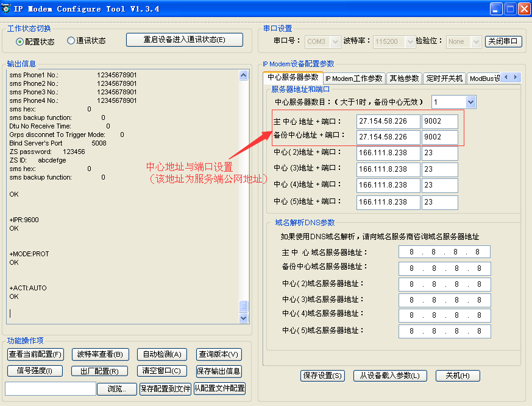Viewport: 532px width, 406px height.
Task: Open the 定时开关机 tab
Action: coord(445,79)
